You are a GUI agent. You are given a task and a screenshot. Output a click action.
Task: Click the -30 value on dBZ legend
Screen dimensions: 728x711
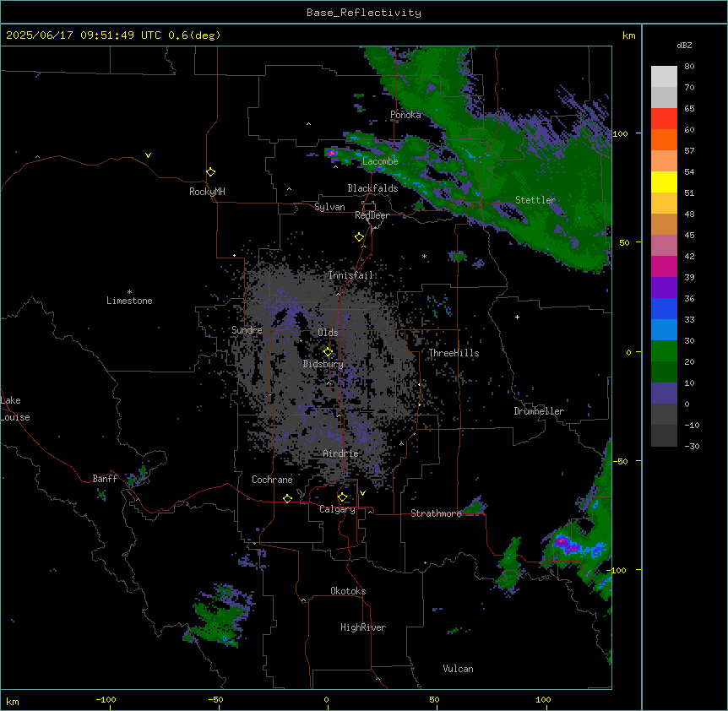(x=692, y=447)
